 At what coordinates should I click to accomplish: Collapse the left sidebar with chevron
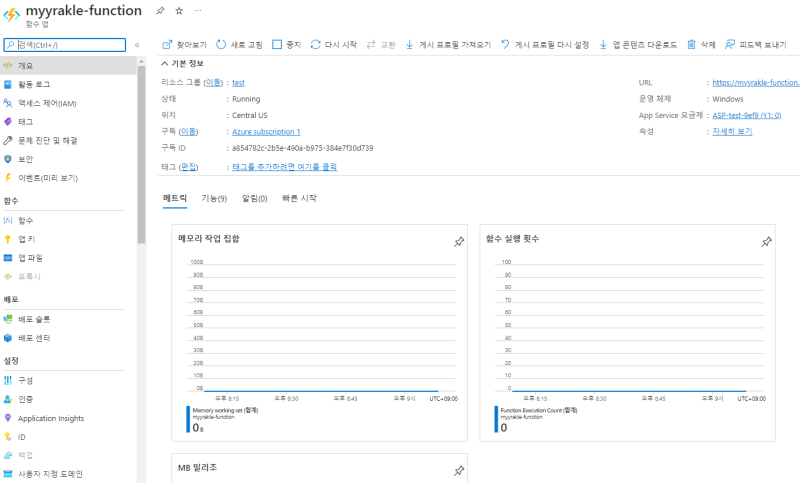coord(138,45)
